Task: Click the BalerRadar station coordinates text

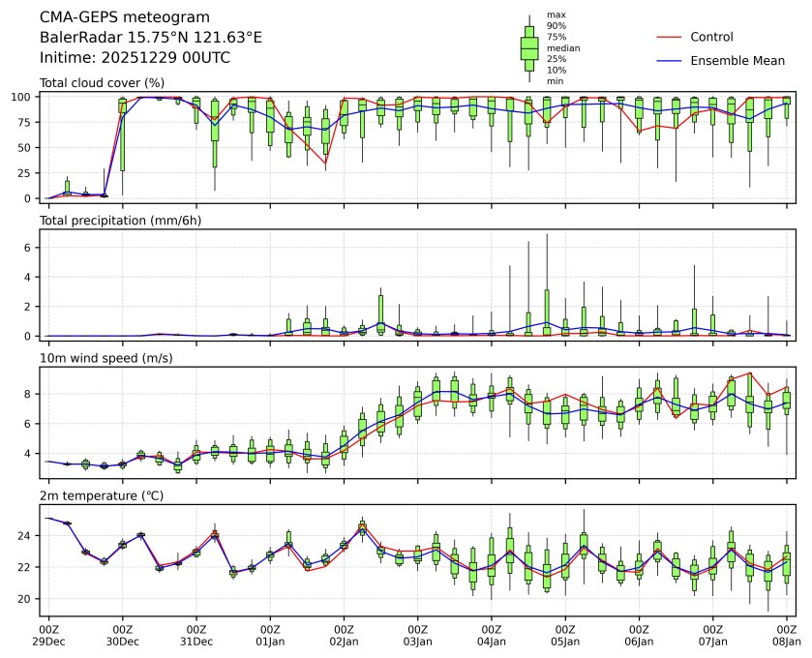Action: tap(150, 38)
